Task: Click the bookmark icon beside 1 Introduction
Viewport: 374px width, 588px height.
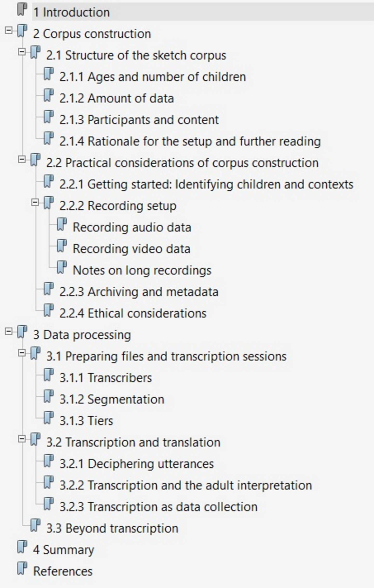Action: point(22,9)
